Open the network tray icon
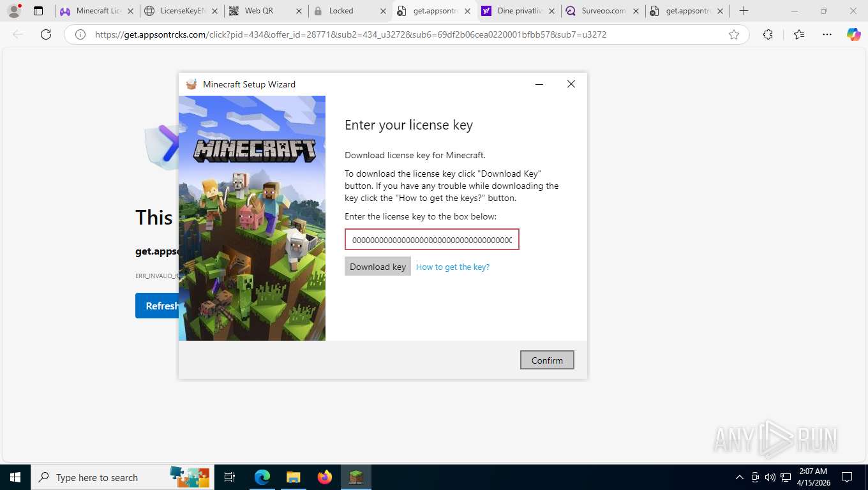The height and width of the screenshot is (490, 868). [x=785, y=477]
